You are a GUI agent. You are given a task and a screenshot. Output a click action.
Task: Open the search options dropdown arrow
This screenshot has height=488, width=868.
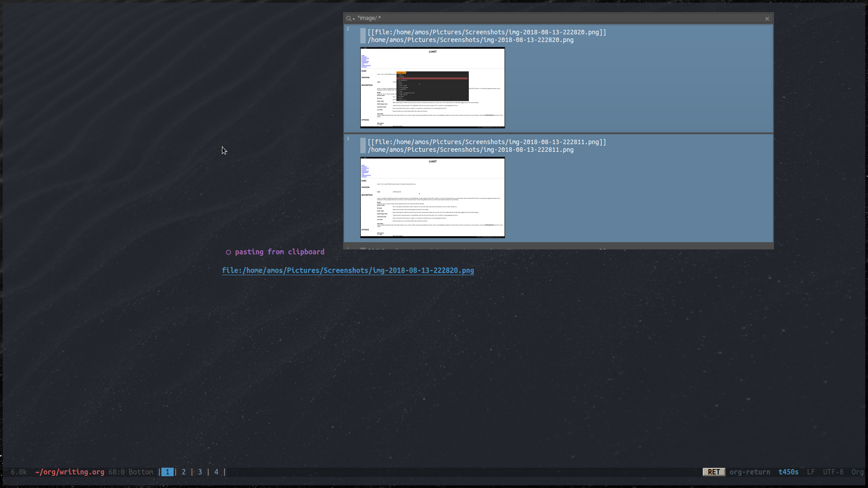pyautogui.click(x=354, y=19)
